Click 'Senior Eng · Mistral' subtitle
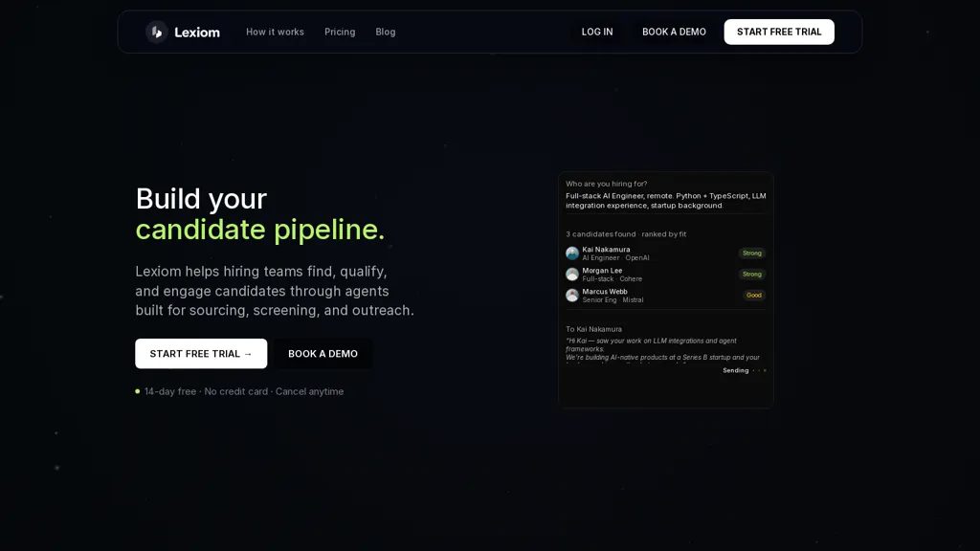 (612, 299)
